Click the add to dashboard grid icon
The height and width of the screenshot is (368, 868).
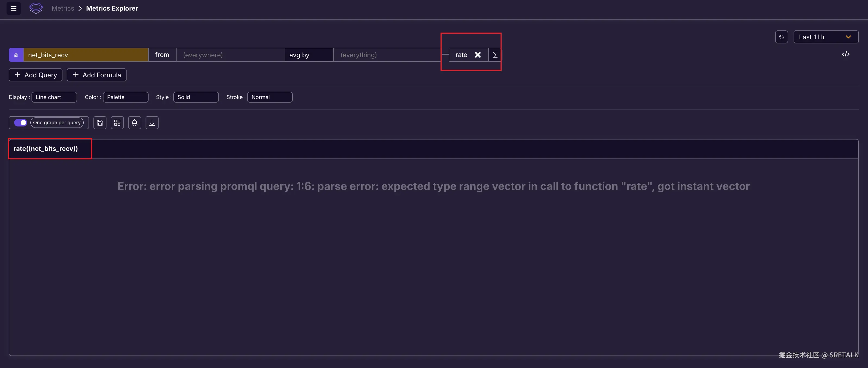click(x=117, y=123)
